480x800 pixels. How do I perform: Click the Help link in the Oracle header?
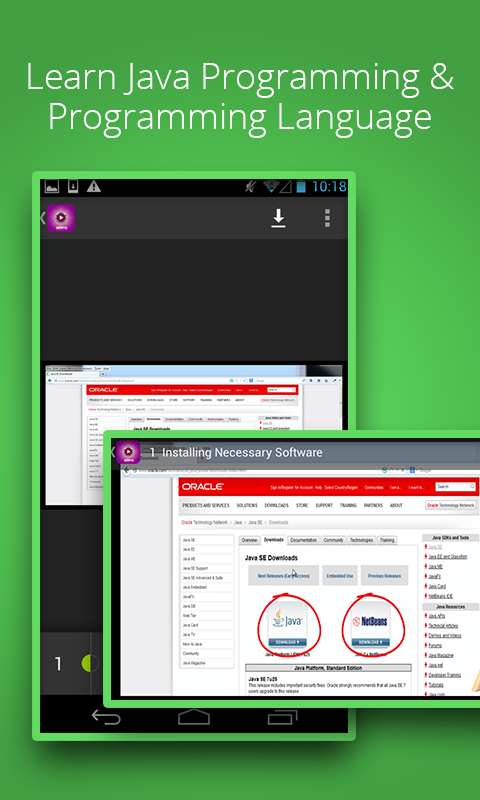click(x=318, y=487)
